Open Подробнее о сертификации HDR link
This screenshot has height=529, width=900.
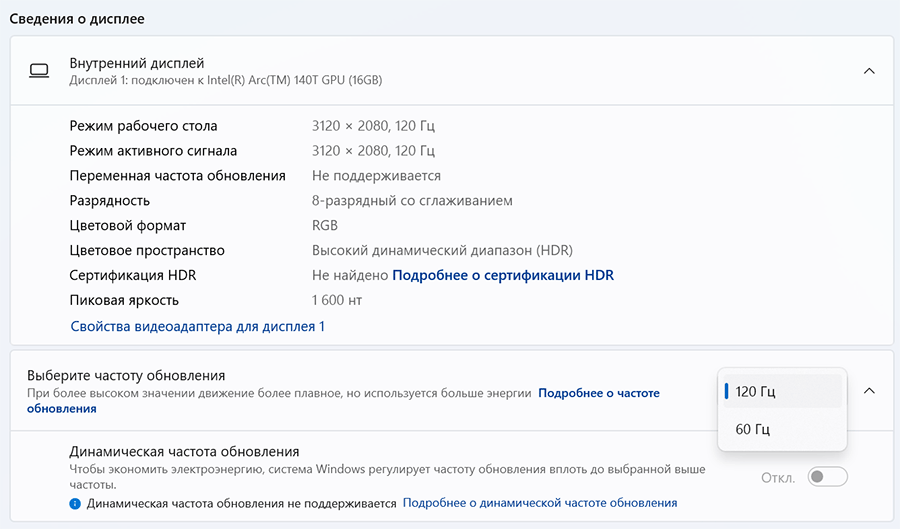502,275
